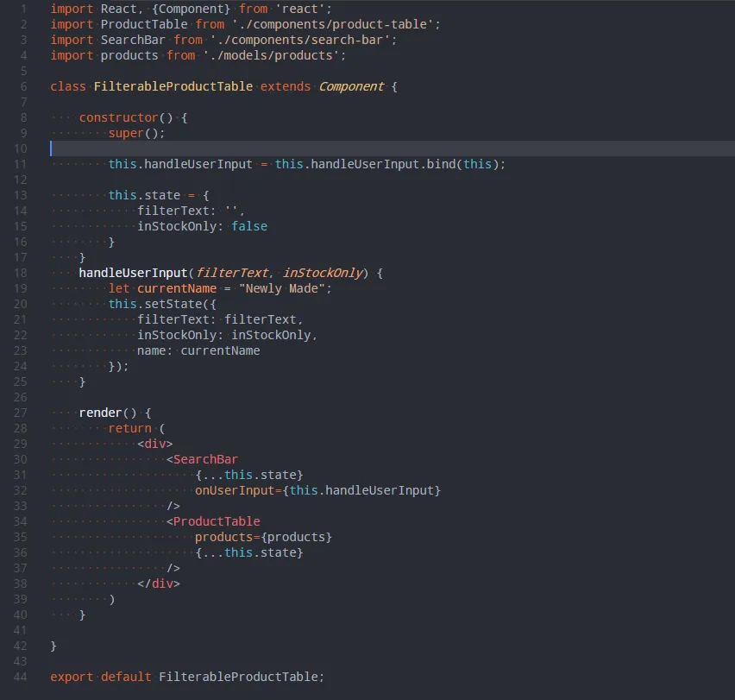The image size is (735, 700).
Task: Click line number 27 in the gutter
Action: (x=20, y=413)
